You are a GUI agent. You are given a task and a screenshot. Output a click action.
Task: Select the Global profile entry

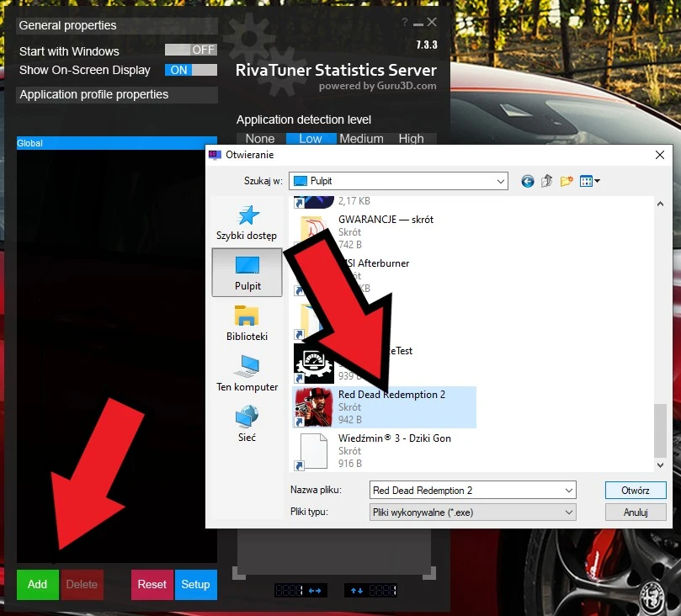tap(116, 143)
